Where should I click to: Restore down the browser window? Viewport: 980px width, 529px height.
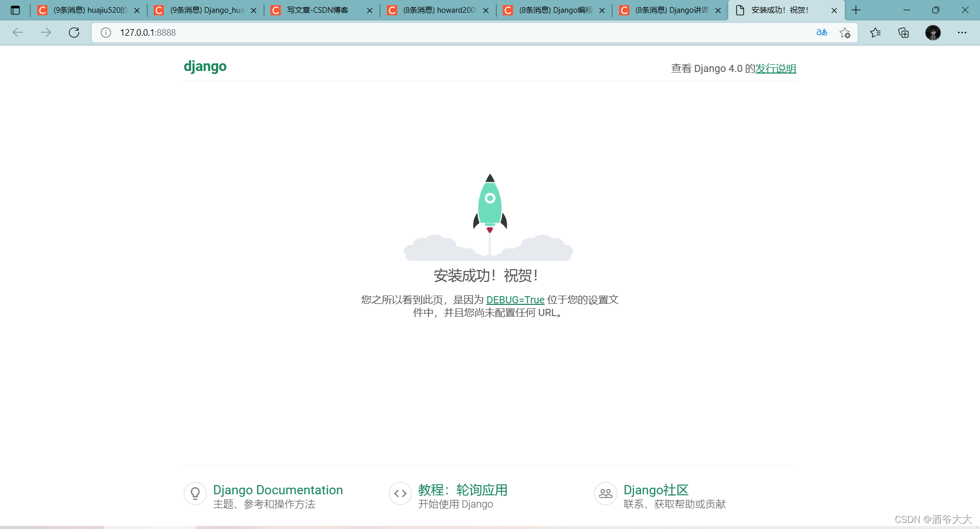936,10
